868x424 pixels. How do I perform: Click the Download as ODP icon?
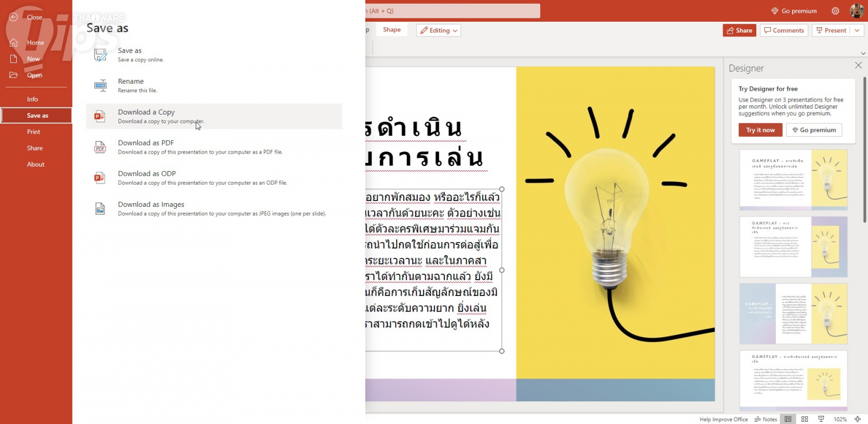100,178
